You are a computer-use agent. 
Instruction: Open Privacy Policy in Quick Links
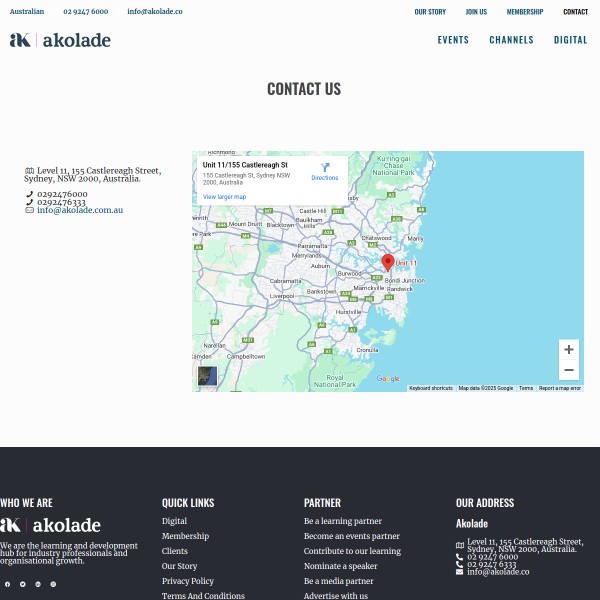pyautogui.click(x=188, y=581)
